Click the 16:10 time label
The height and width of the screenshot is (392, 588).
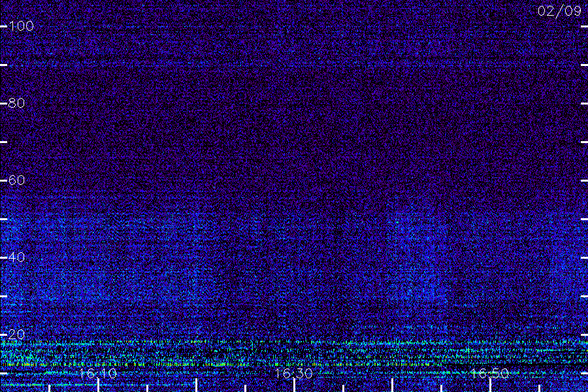(98, 373)
